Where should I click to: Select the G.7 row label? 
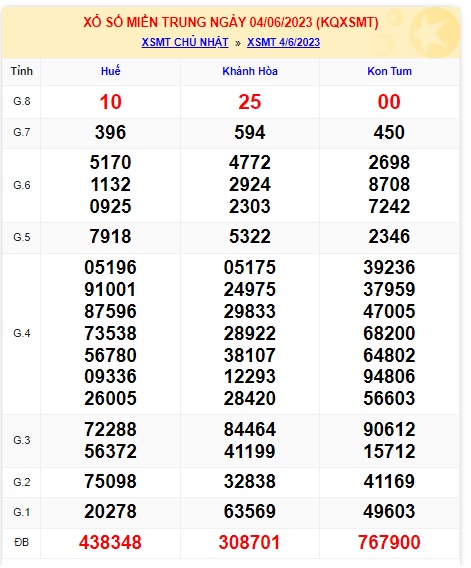[22, 132]
